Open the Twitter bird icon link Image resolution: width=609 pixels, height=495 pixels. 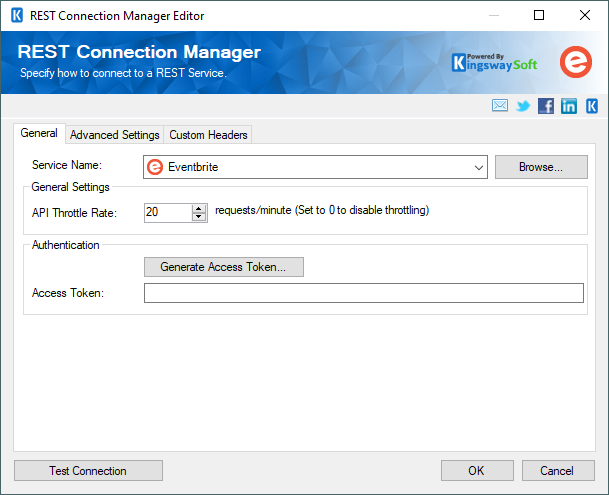tap(523, 106)
